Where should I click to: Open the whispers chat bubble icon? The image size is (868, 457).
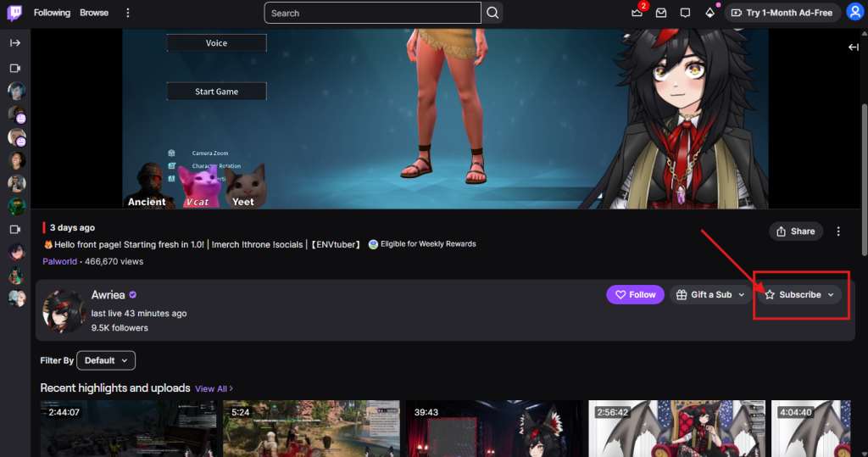[685, 13]
